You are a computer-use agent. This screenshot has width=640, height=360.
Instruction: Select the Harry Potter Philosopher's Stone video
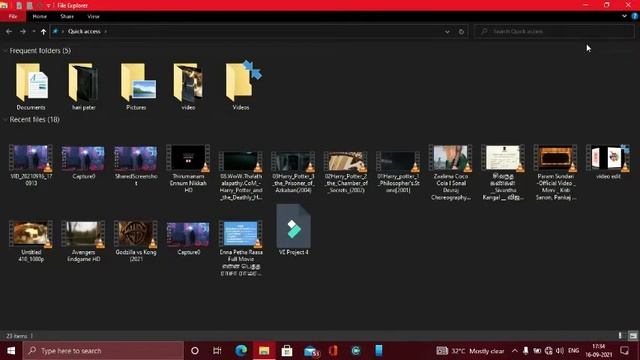pyautogui.click(x=398, y=172)
